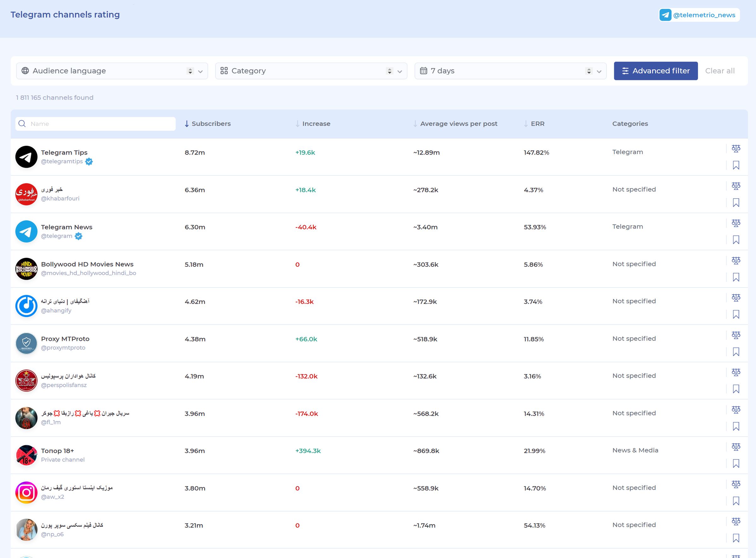The width and height of the screenshot is (756, 558).
Task: Open the Proxy MTProto channel page
Action: [x=65, y=339]
